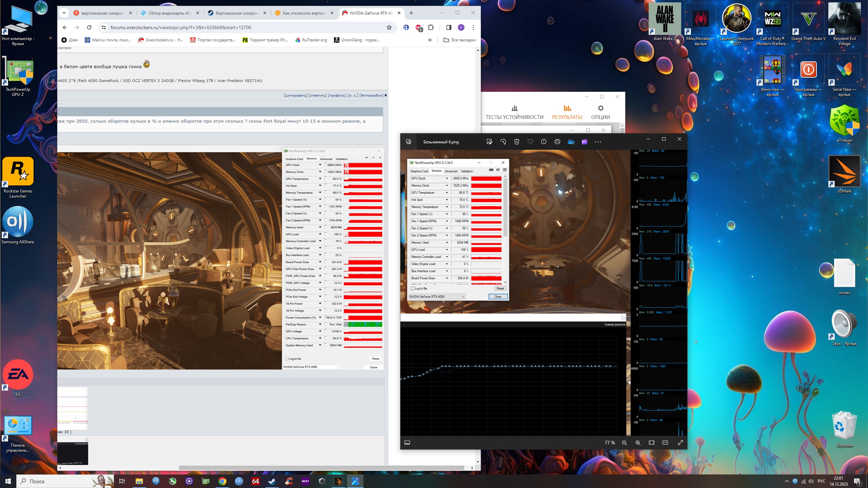
Task: Enter fullscreen using the Photos expand arrows icon
Action: click(x=680, y=443)
